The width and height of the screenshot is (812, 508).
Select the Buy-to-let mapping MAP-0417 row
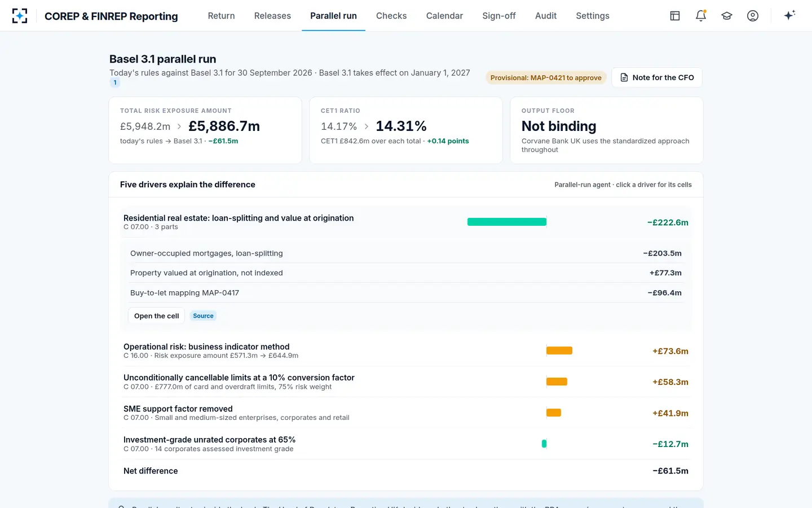click(x=406, y=292)
